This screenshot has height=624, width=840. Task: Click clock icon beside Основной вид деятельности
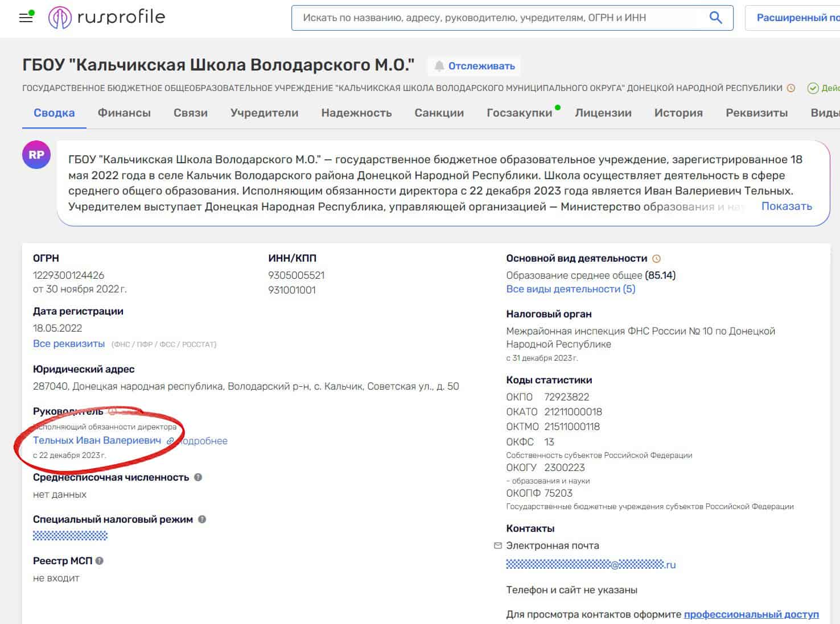click(x=656, y=259)
